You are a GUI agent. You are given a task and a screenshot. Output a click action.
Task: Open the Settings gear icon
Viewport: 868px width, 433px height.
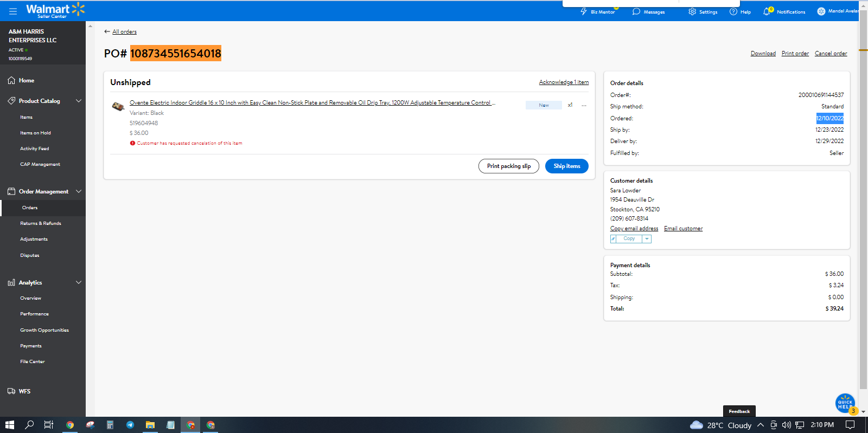tap(692, 11)
